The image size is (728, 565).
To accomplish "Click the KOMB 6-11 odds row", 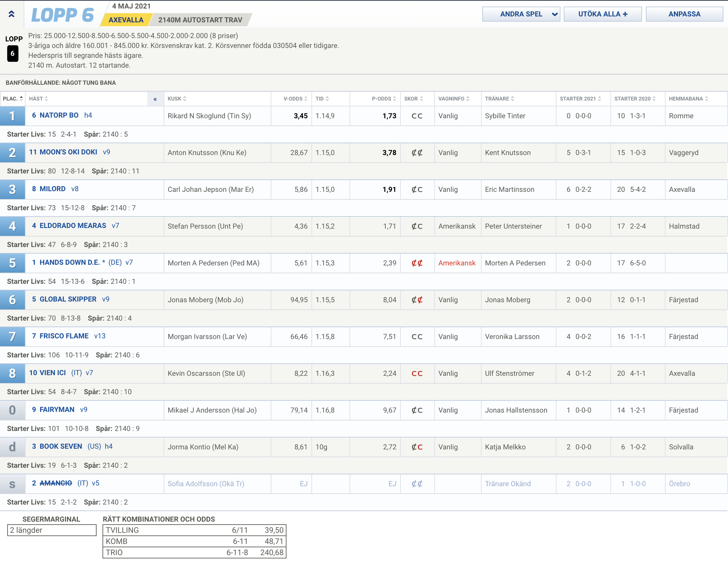I will 194,541.
